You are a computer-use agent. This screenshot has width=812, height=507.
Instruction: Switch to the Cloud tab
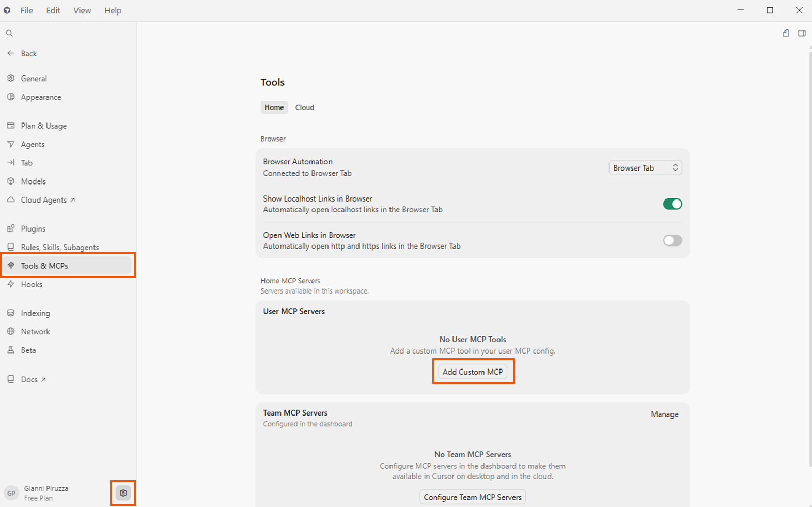pos(305,107)
